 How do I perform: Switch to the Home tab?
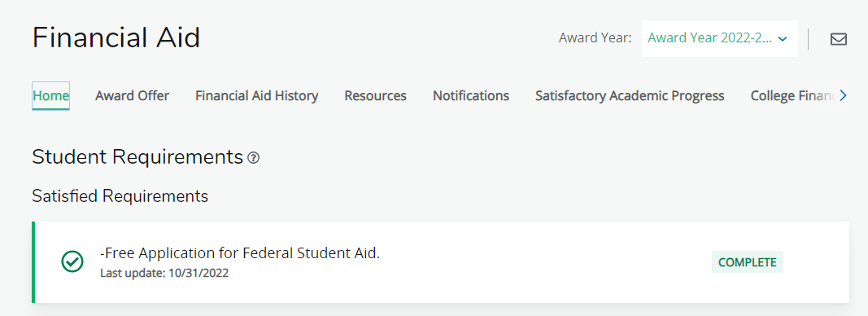point(51,96)
